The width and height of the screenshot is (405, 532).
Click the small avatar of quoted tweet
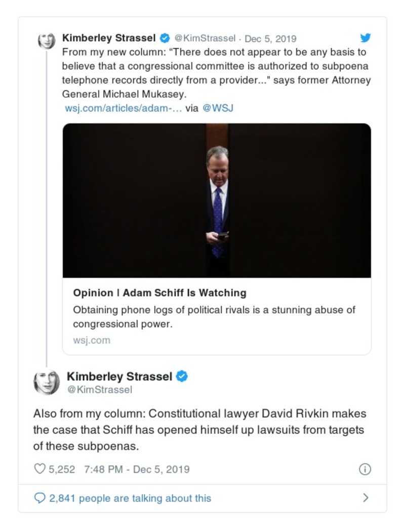pos(47,40)
